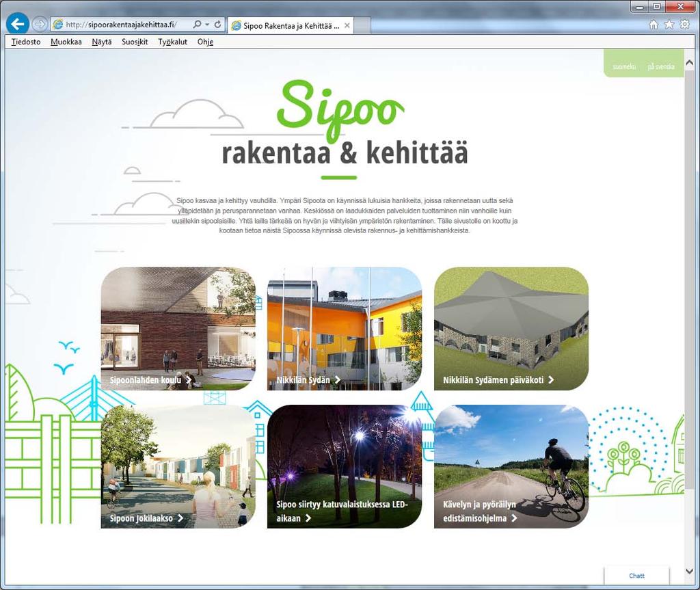The image size is (700, 590).
Task: Select the Sipoo Rakentaa ja Kehittää tab
Action: click(x=290, y=26)
